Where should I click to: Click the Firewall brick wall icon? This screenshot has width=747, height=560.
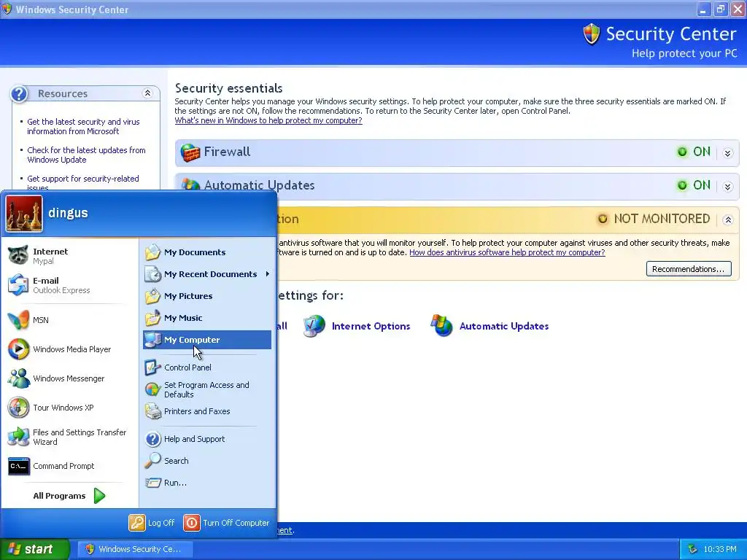(190, 152)
